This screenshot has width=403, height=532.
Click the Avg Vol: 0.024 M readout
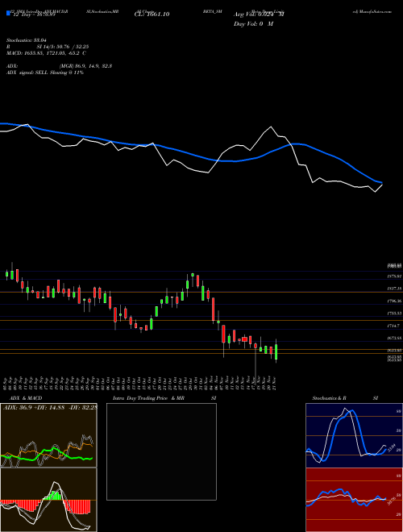pos(259,15)
